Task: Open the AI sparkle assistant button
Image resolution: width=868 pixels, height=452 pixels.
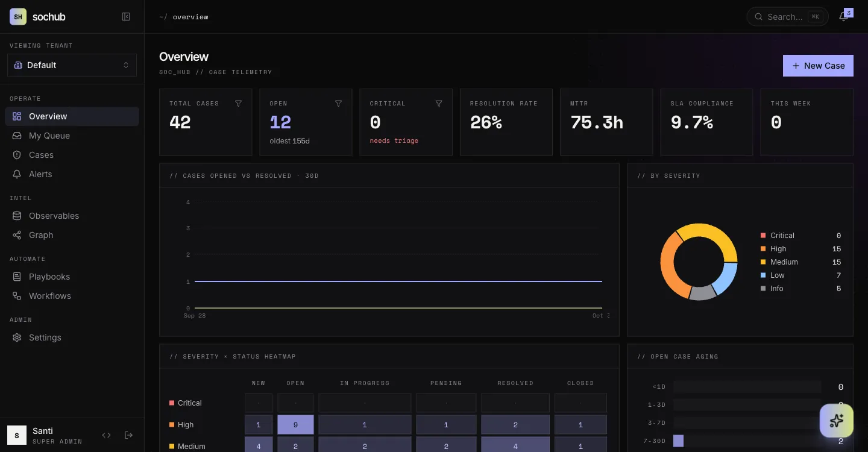Action: 837,421
